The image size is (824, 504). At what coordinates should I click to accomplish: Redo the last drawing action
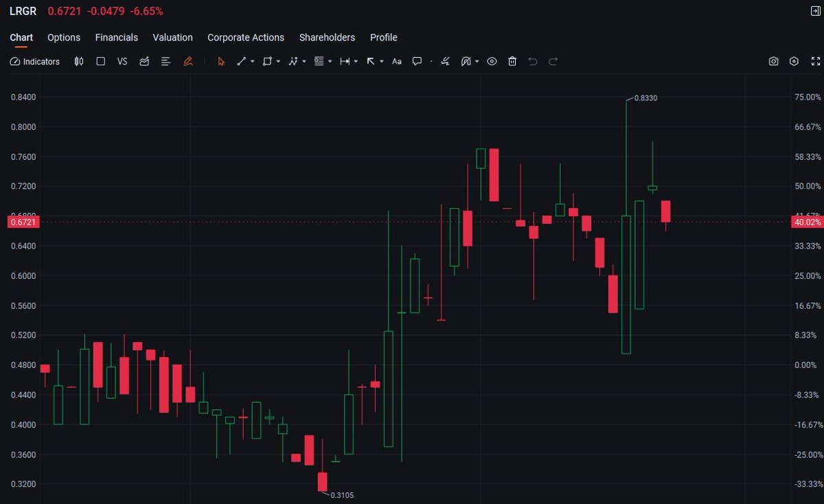[x=553, y=61]
